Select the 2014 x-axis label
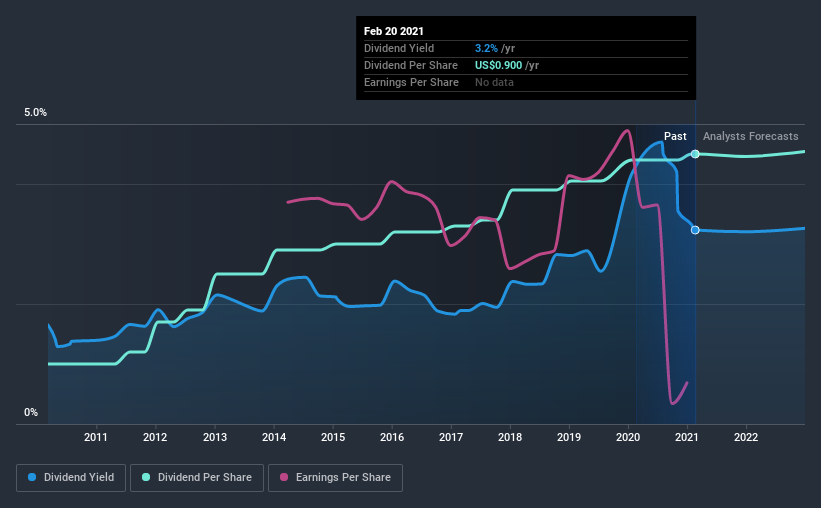821x508 pixels. pos(274,437)
